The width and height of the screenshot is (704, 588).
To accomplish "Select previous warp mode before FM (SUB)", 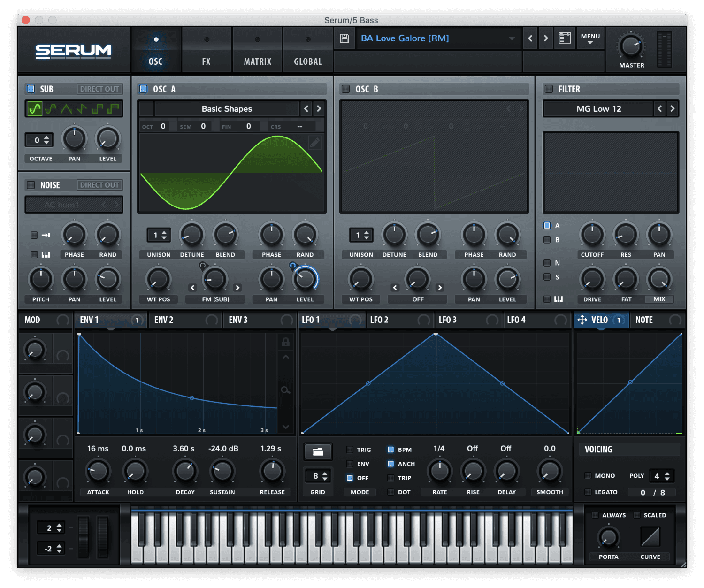I will coord(192,288).
